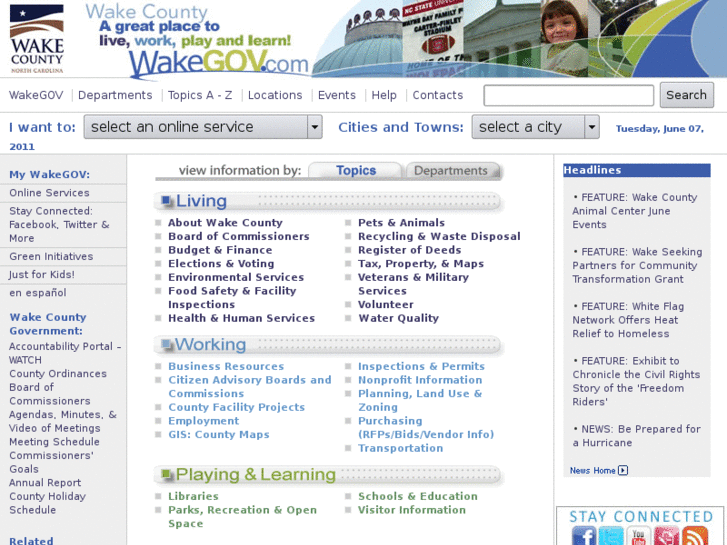Viewport: 727px width, 545px height.
Task: Click the Search button
Action: click(687, 95)
